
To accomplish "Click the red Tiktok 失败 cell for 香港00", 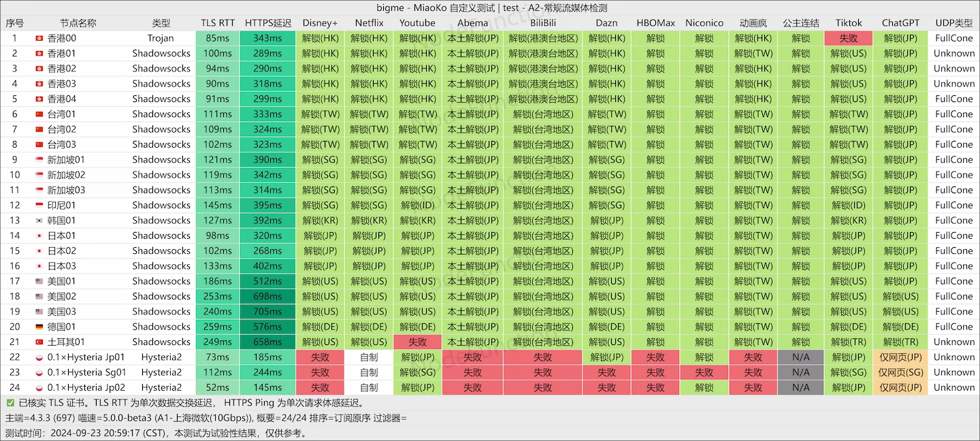I will 849,38.
